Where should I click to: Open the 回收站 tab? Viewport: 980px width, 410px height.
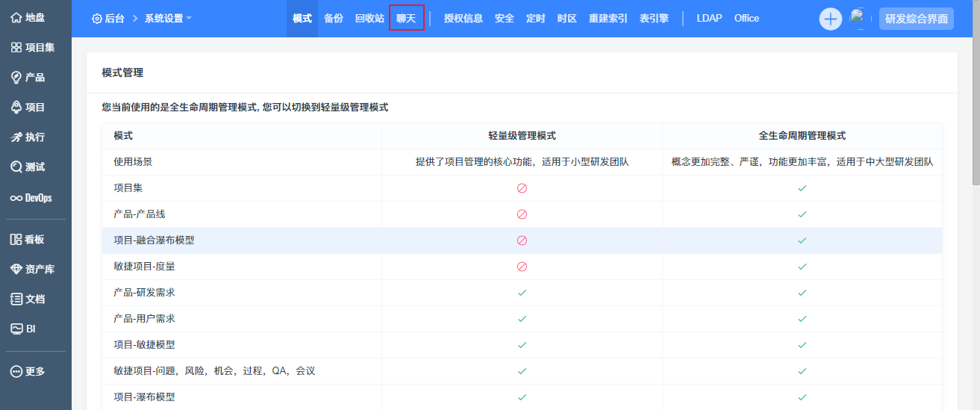pos(369,18)
